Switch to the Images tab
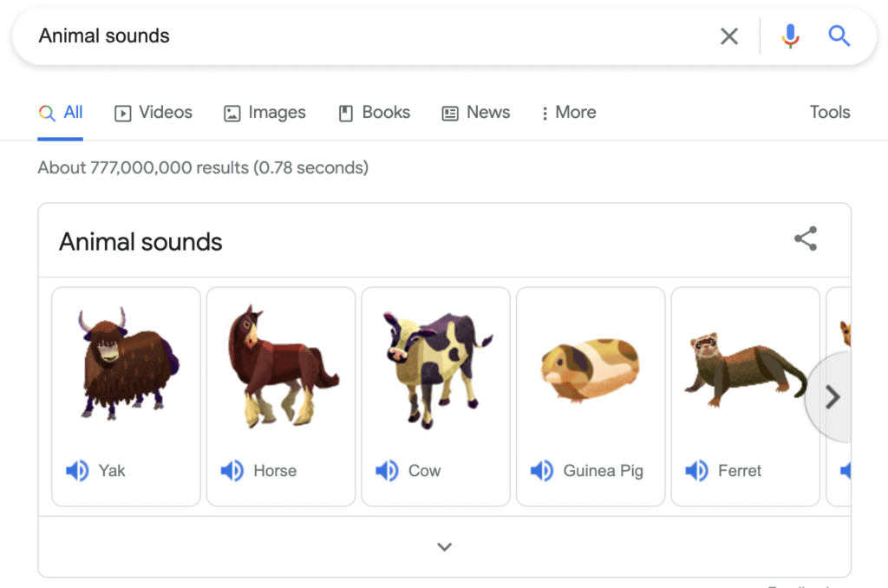888x588 pixels. (264, 112)
